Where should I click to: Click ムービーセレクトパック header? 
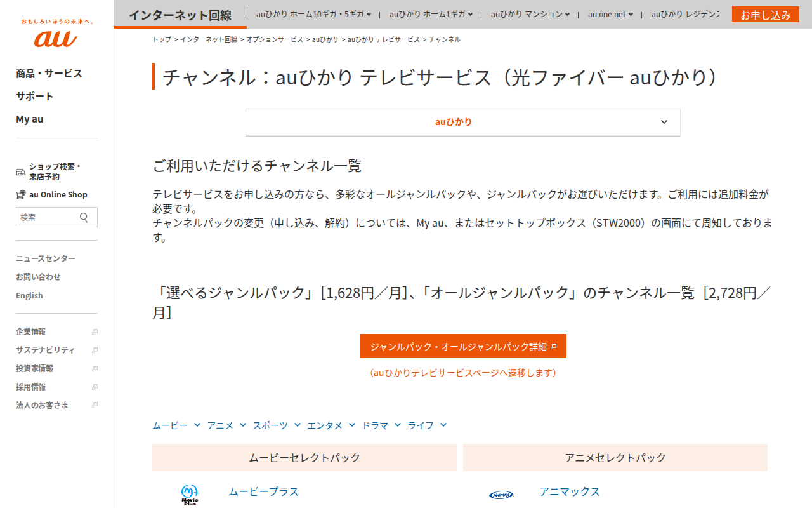(304, 457)
